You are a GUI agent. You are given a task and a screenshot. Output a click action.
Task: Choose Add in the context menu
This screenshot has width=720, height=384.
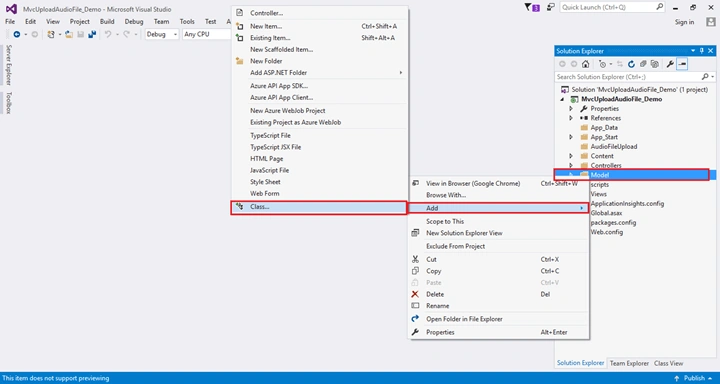(x=499, y=209)
